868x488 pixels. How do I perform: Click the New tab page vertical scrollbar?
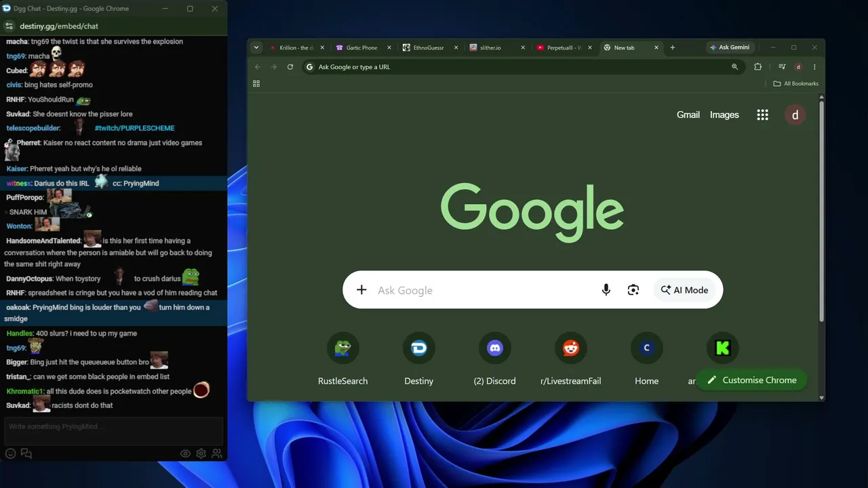[822, 211]
